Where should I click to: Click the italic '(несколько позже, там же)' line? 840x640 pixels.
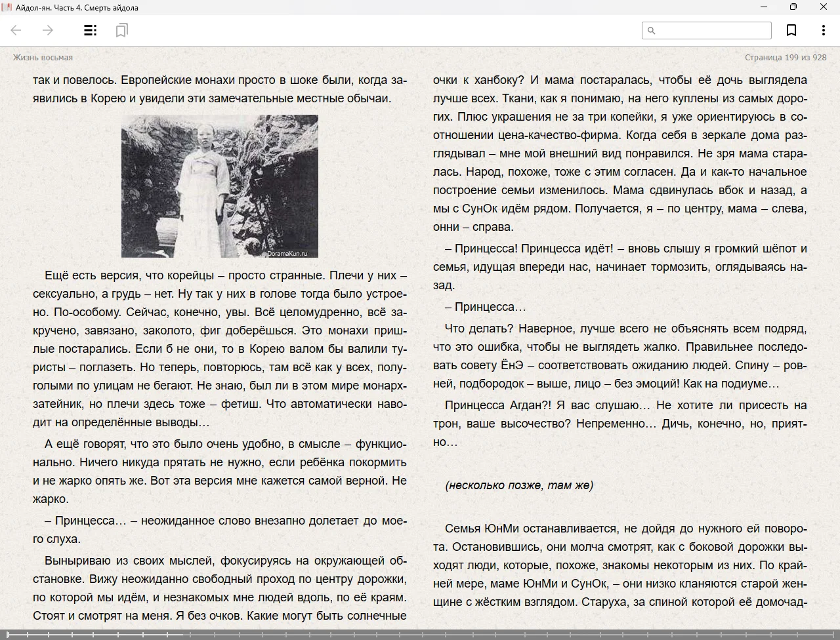(x=518, y=485)
